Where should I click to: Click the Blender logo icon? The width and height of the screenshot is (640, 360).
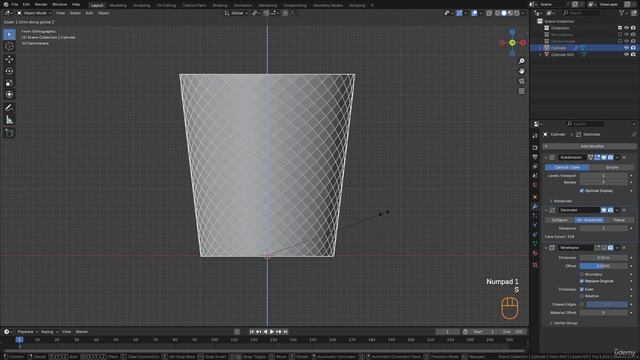6,4
